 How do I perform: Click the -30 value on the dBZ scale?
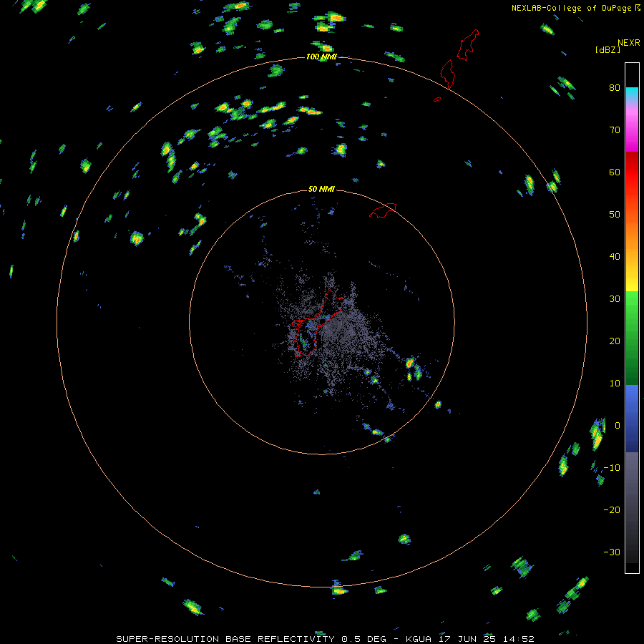tap(612, 552)
